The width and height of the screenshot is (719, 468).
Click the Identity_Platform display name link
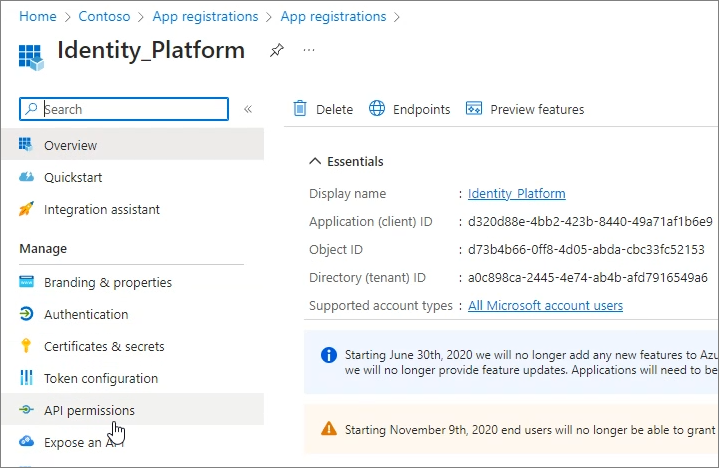[517, 193]
